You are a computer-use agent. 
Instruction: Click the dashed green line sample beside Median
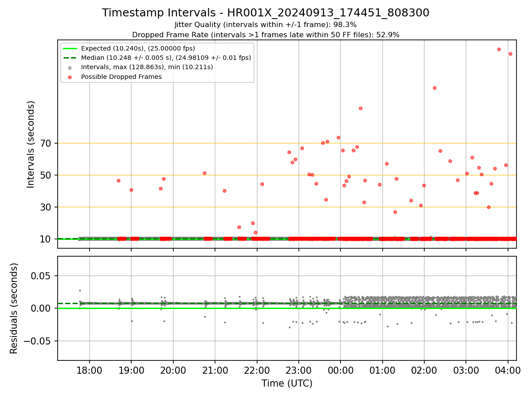click(70, 58)
